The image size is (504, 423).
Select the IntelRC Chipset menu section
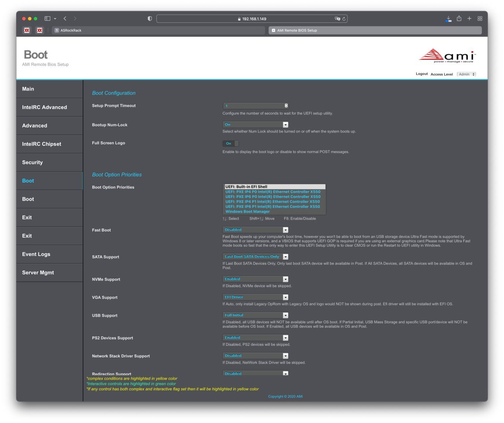click(49, 144)
